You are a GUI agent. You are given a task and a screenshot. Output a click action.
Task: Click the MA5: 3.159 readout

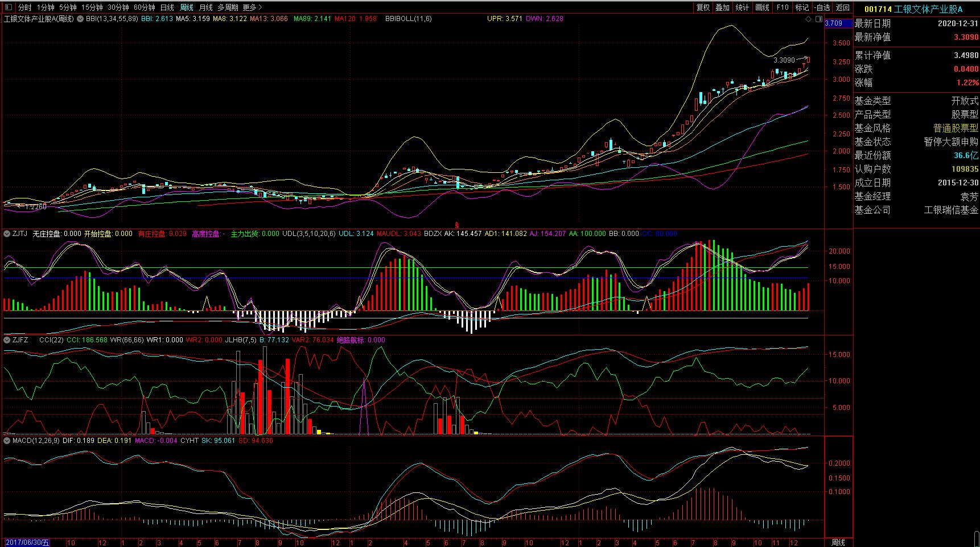[193, 19]
